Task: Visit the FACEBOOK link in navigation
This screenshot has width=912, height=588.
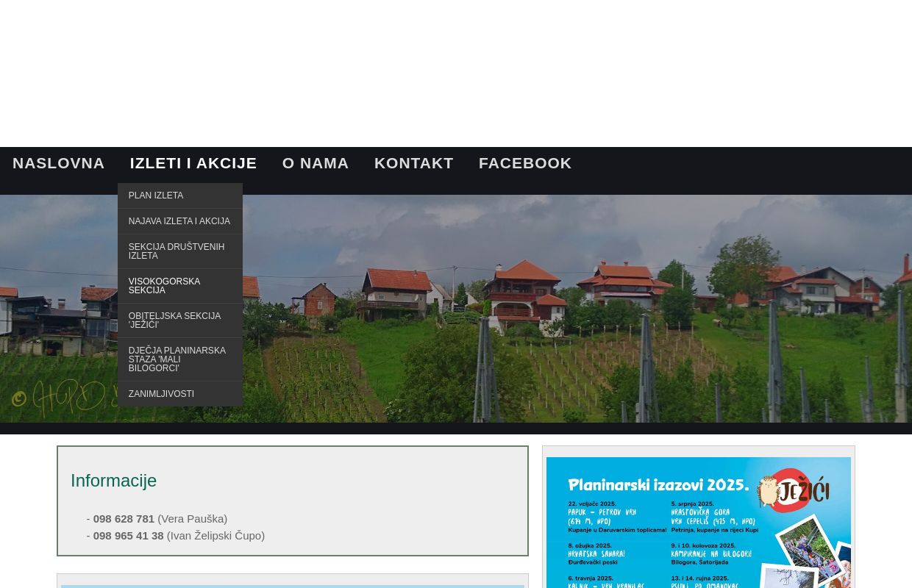Action: click(525, 163)
